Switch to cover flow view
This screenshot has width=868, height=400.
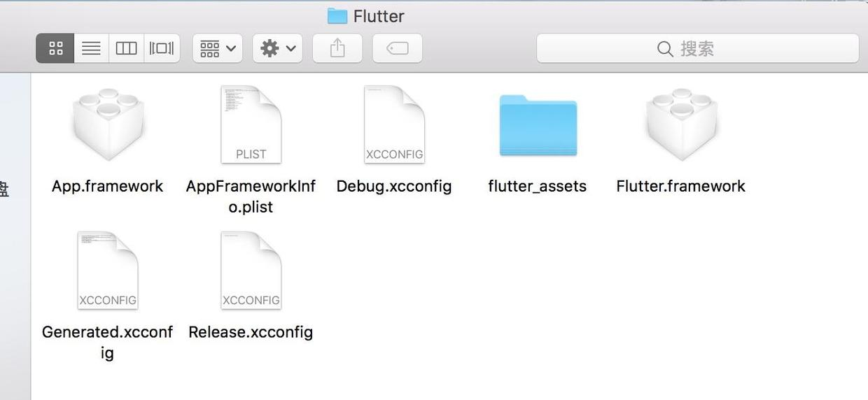pos(162,48)
